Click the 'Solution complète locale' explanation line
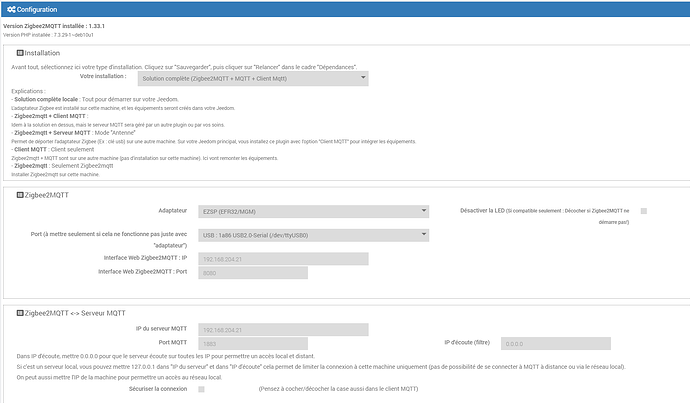This screenshot has width=690, height=403. click(95, 99)
